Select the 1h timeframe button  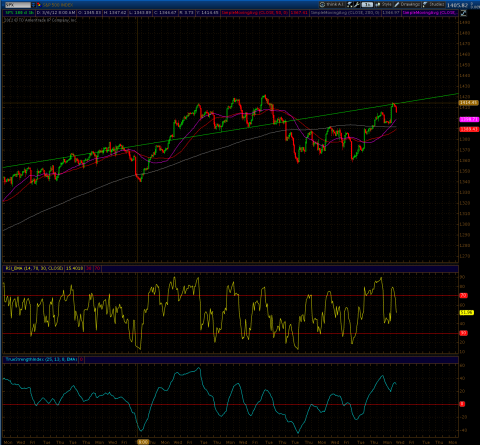(x=367, y=5)
